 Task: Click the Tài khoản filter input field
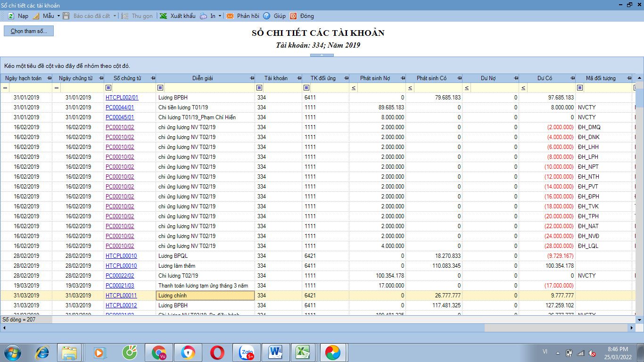[282, 88]
